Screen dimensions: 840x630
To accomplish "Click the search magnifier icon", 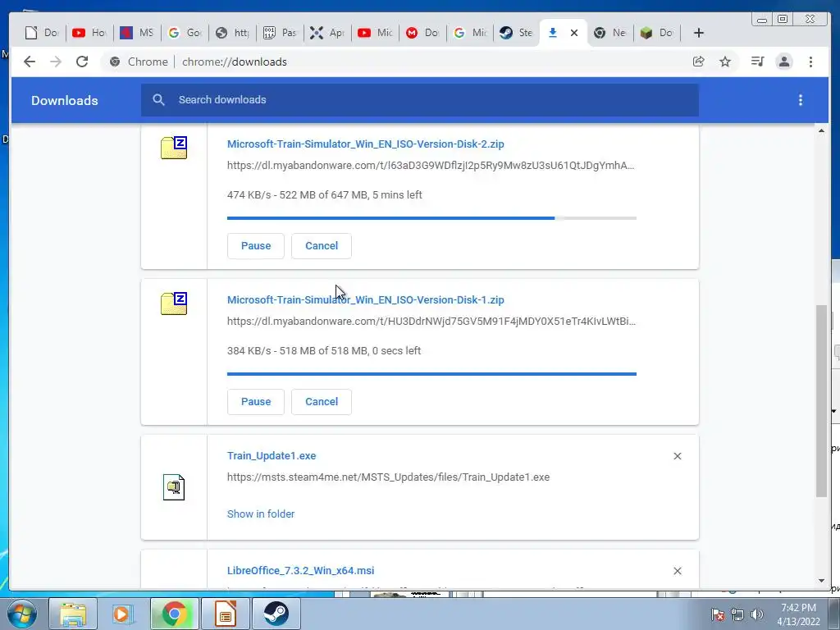I will pos(158,99).
